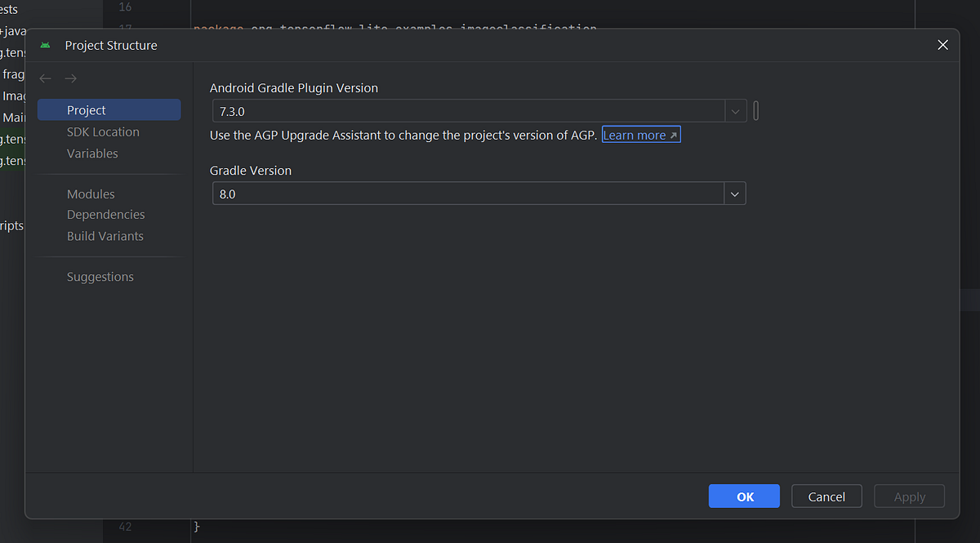Select Build Variants in the sidebar
This screenshot has height=543, width=980.
[105, 235]
